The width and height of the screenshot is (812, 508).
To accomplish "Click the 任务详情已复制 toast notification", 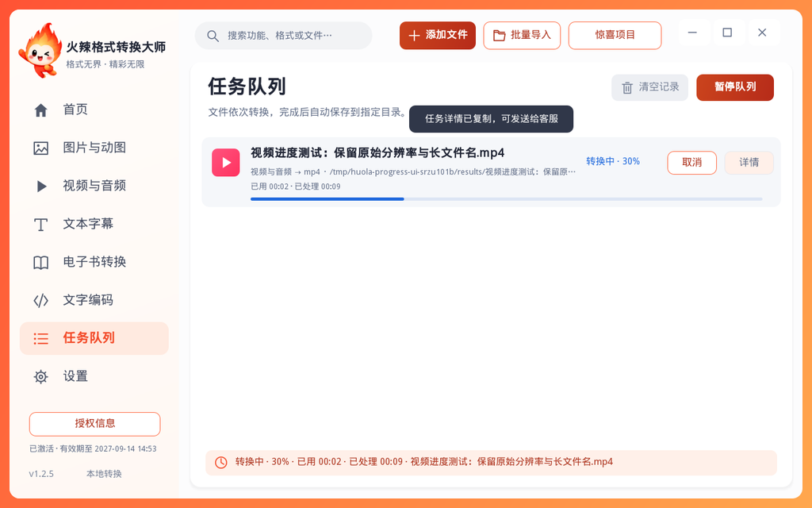I will [x=491, y=119].
